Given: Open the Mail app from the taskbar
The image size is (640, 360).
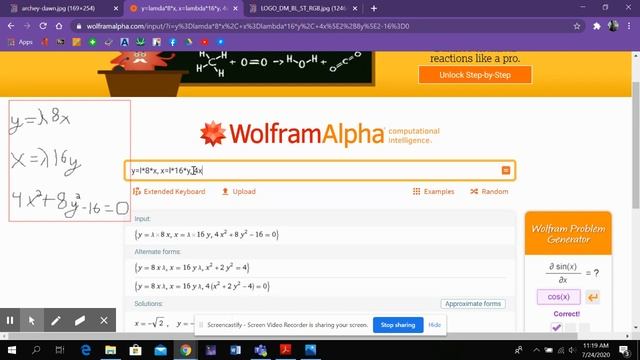Looking at the screenshot, I should (x=160, y=350).
